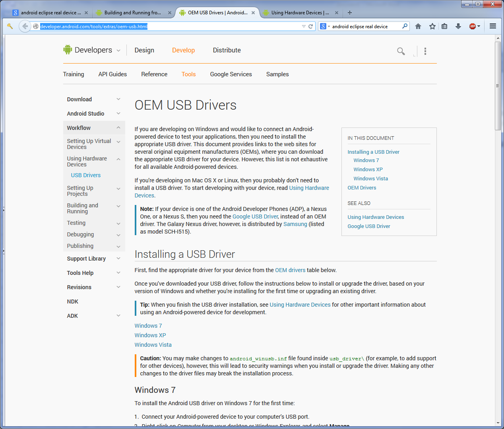Expand Setting Up Projects chevron

(x=118, y=188)
